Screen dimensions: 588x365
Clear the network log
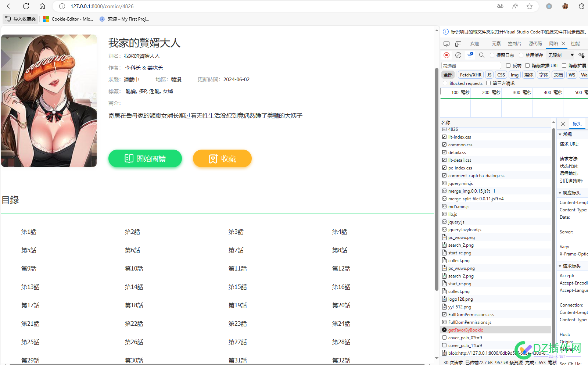tap(458, 55)
